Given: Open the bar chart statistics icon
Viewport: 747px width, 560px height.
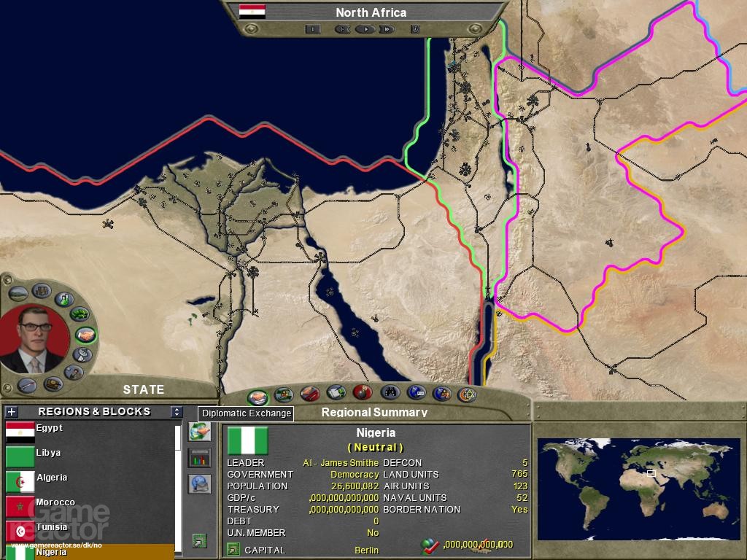Looking at the screenshot, I should pyautogui.click(x=198, y=458).
